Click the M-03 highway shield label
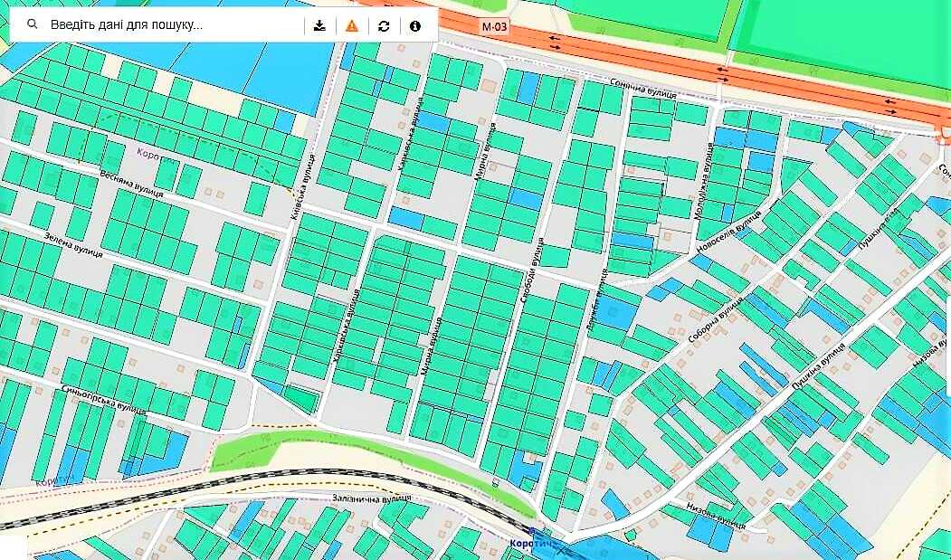This screenshot has width=951, height=560. (494, 27)
